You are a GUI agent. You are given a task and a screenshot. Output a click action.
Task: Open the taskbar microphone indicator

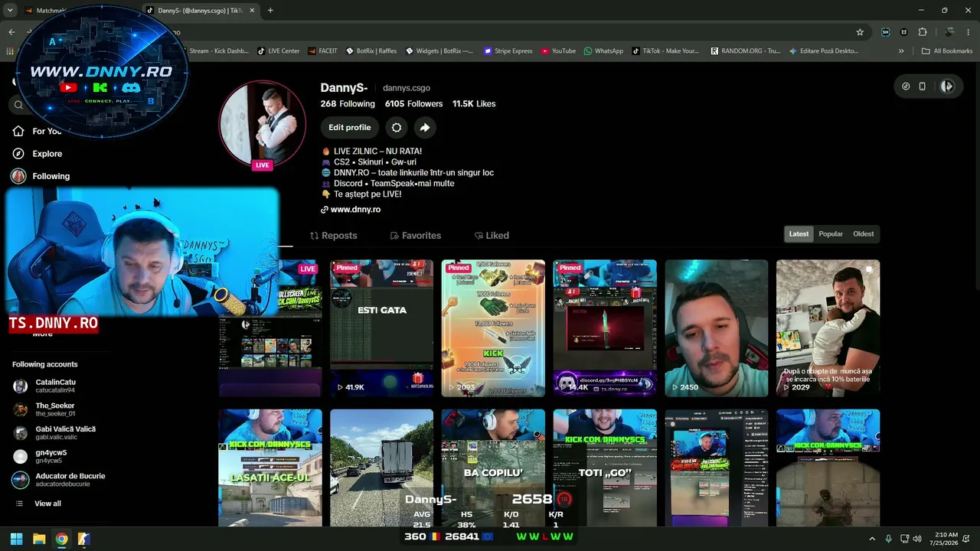pyautogui.click(x=888, y=539)
